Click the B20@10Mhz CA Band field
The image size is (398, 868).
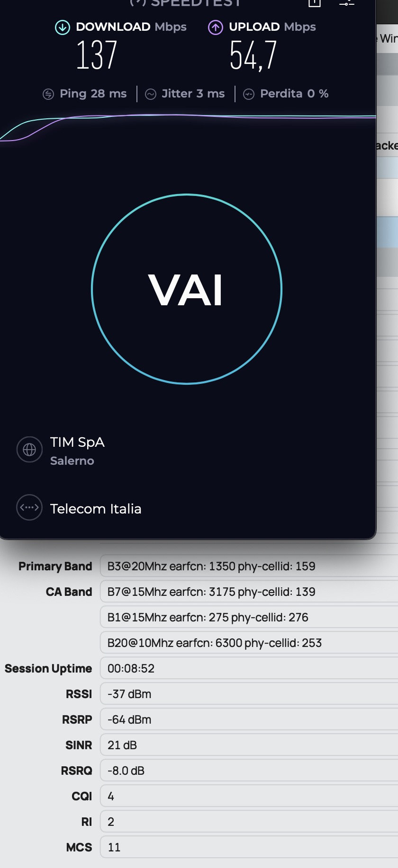click(x=249, y=643)
